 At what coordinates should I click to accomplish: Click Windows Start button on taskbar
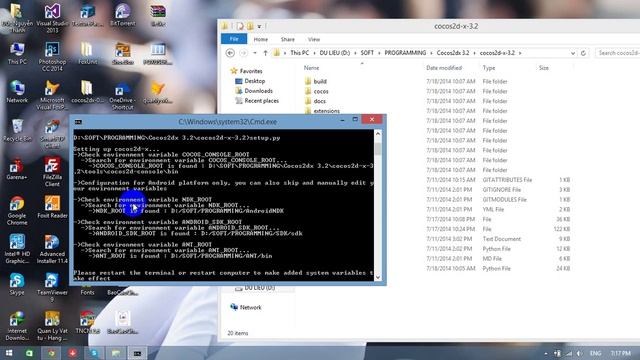click(x=9, y=353)
